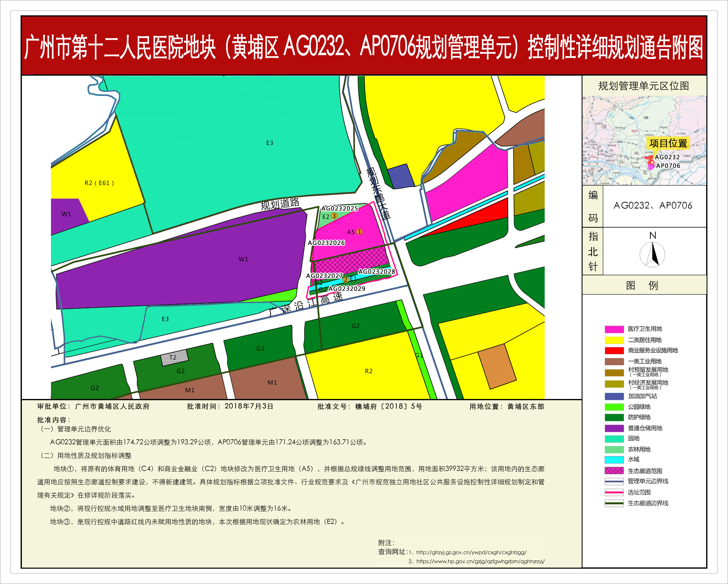Click the 用地位置 黄埔区东部 text

tap(507, 407)
